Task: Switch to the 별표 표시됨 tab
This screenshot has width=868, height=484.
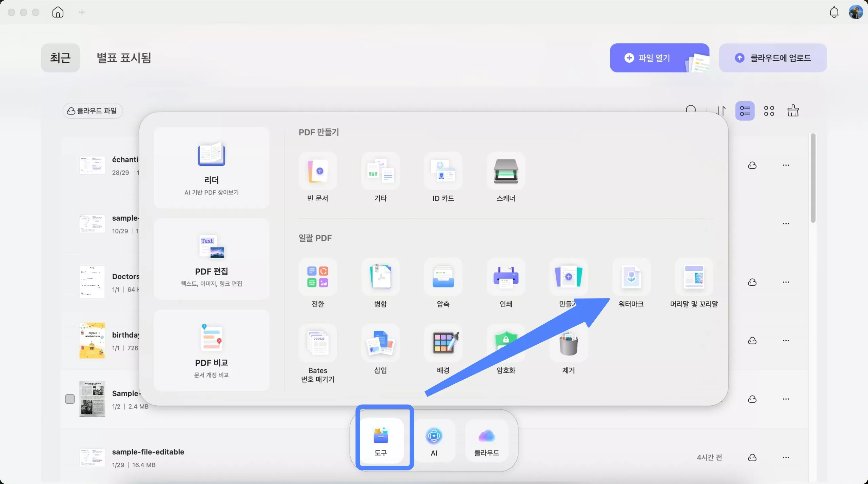Action: tap(124, 58)
